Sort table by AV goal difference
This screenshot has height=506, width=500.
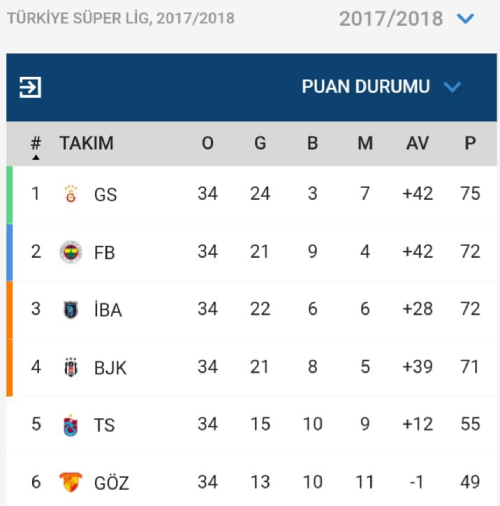coord(417,143)
